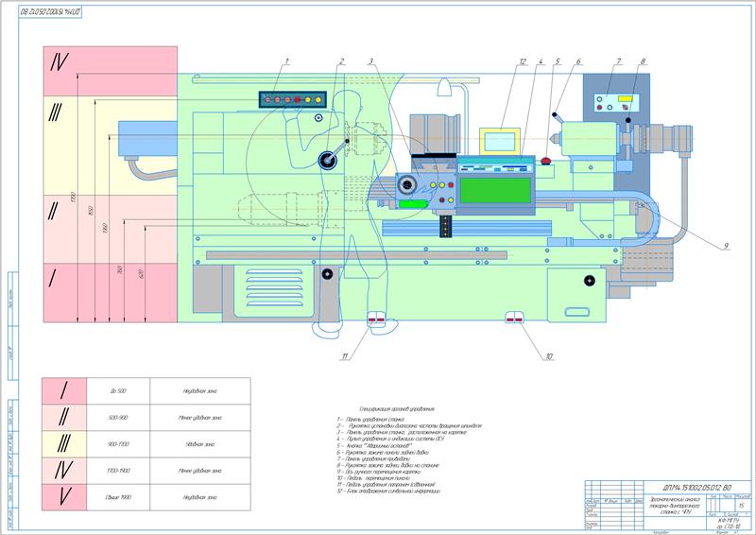Click drawing title 'Эргономический анализ' in title block
Viewport: 756px width, 535px height.
point(675,500)
